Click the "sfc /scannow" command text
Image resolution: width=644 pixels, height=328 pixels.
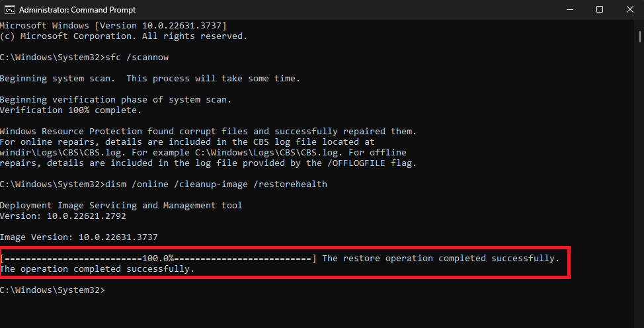141,58
